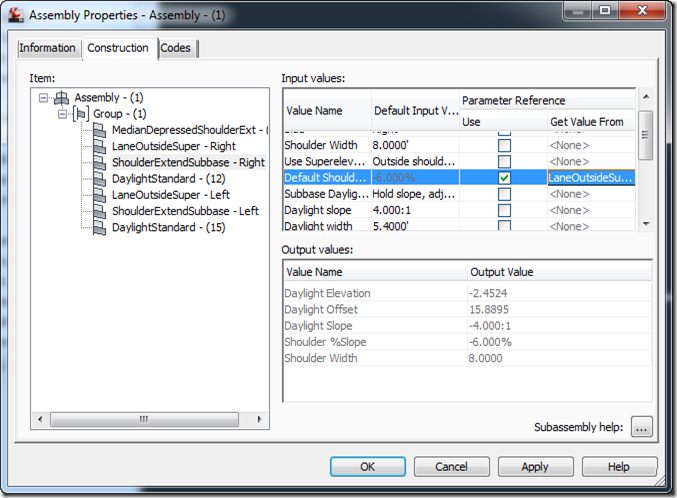Click the 'Outside should...' value cell
The width and height of the screenshot is (677, 498).
click(415, 162)
